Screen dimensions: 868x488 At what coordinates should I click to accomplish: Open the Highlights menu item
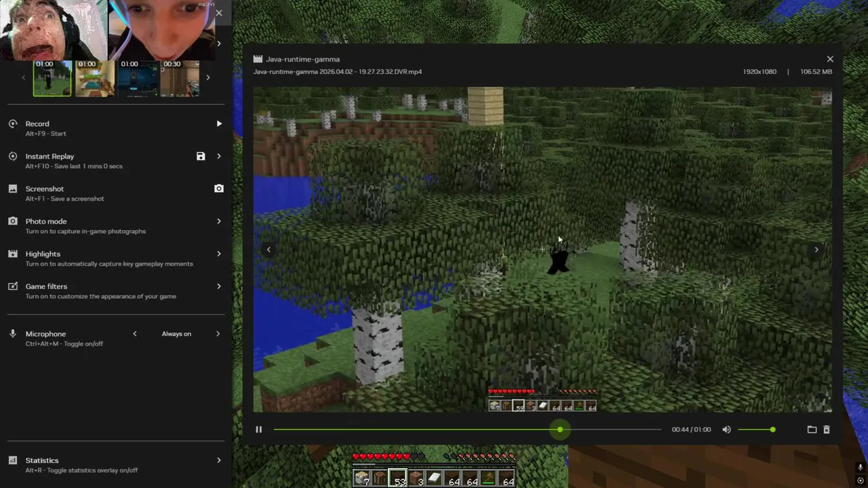pos(115,258)
